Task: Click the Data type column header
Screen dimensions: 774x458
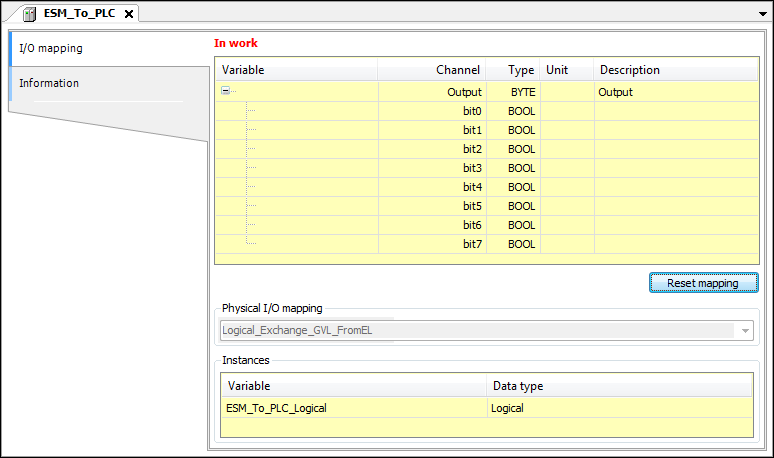Action: tap(618, 386)
